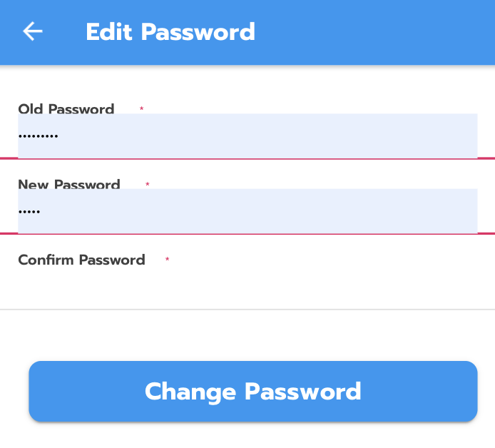This screenshot has height=448, width=495.
Task: Click the masked dots in New Password
Action: pos(29,211)
